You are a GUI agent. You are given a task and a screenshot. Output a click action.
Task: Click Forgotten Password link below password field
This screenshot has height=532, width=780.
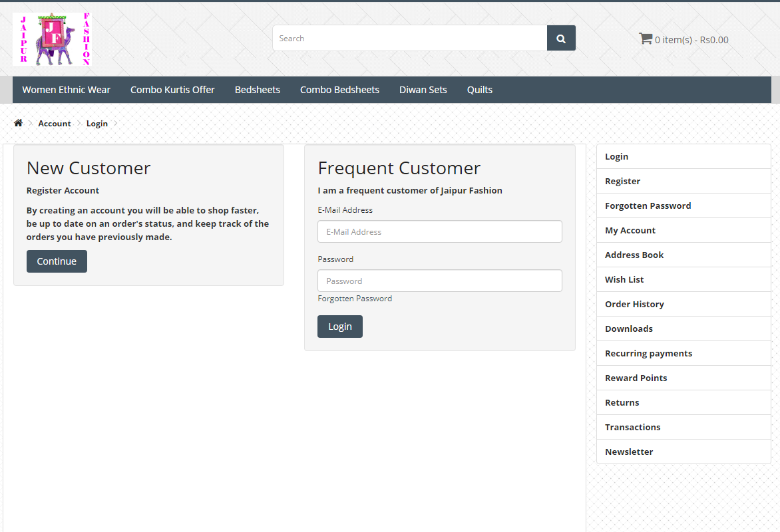click(x=355, y=299)
